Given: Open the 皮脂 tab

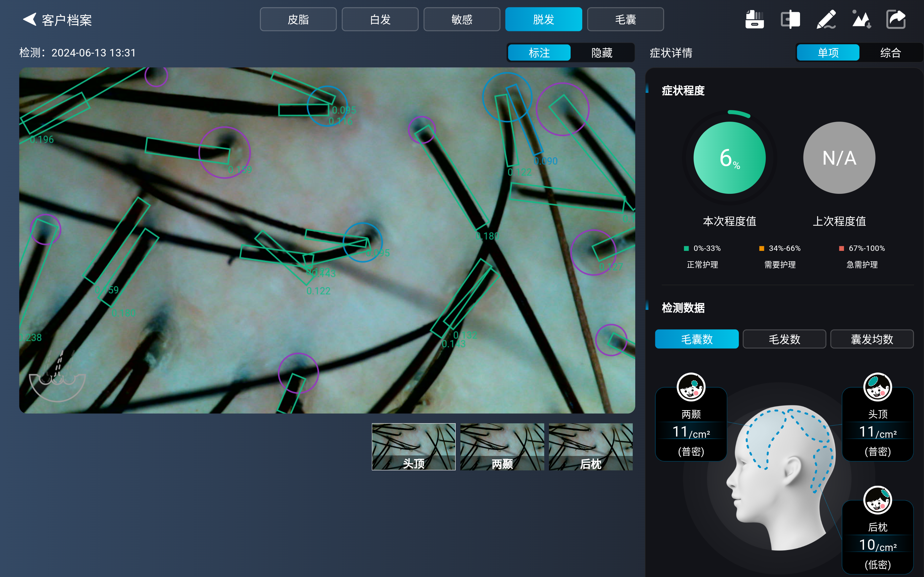Looking at the screenshot, I should 298,19.
